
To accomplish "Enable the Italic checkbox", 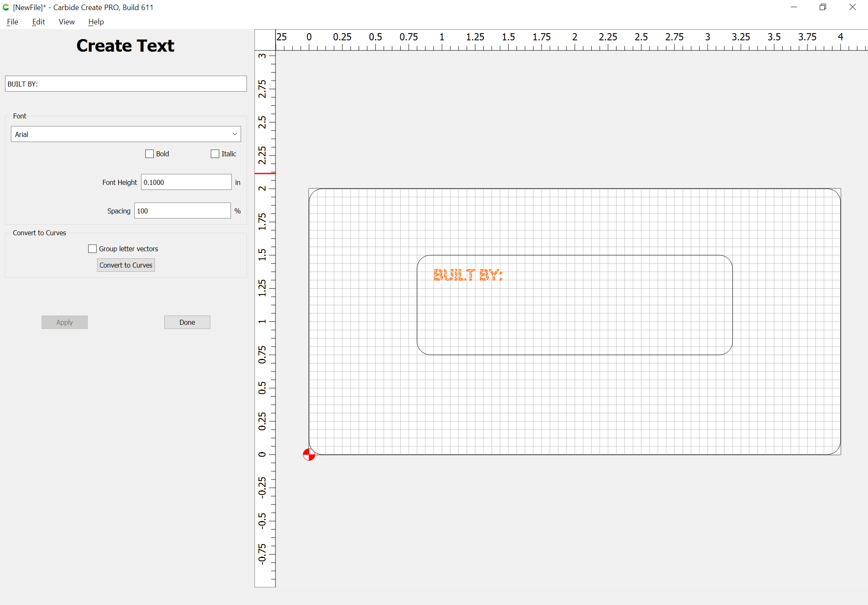I will (215, 154).
